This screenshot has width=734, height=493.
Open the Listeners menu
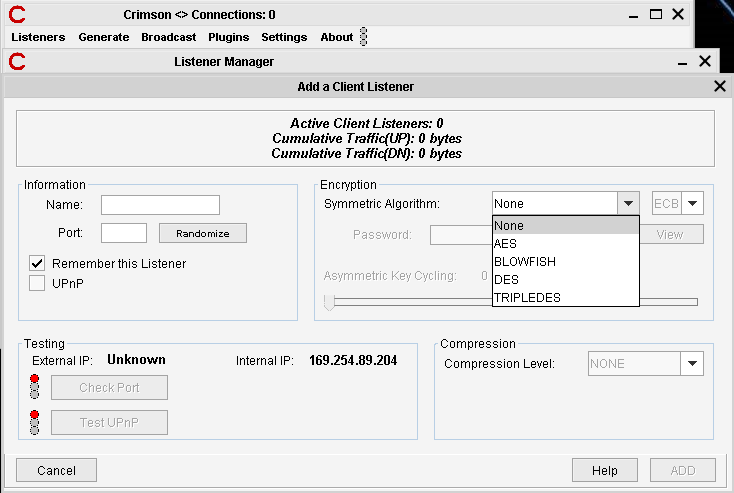[x=38, y=37]
